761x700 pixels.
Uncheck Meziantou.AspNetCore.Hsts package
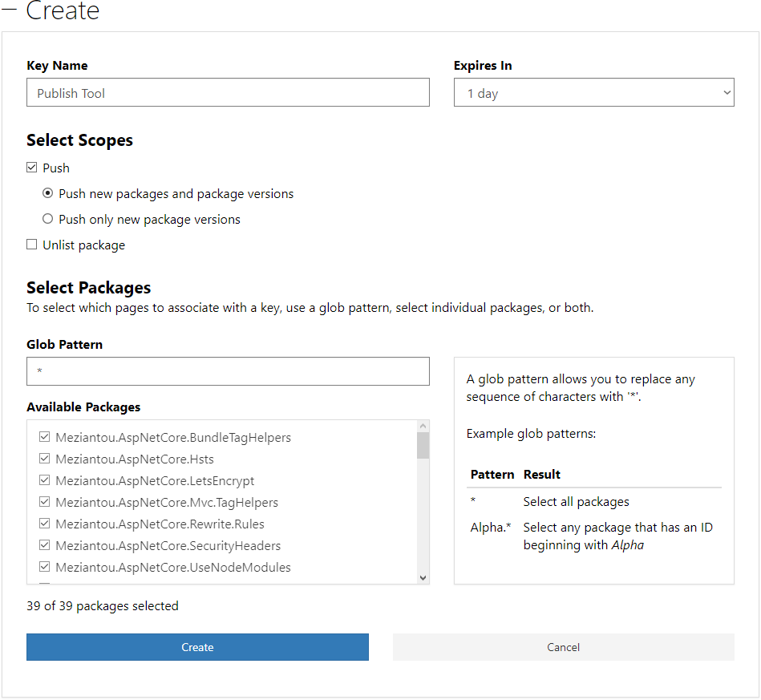click(x=45, y=459)
